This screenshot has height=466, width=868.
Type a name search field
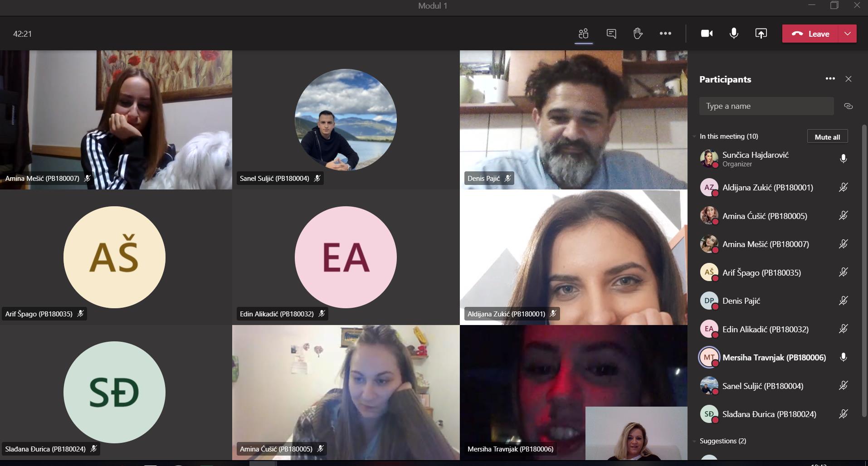766,106
